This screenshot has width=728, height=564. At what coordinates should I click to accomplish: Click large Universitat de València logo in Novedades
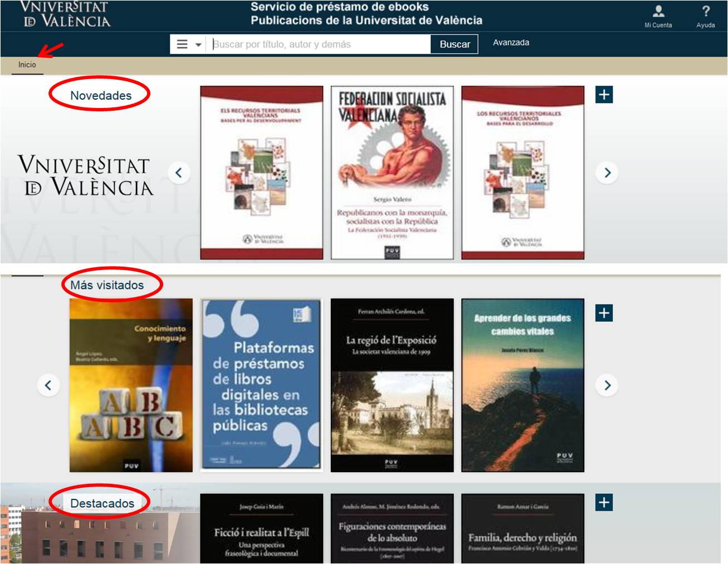tap(85, 175)
